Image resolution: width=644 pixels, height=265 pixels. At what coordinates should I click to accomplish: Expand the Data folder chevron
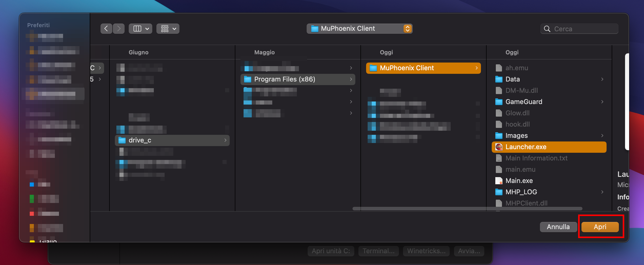(602, 79)
